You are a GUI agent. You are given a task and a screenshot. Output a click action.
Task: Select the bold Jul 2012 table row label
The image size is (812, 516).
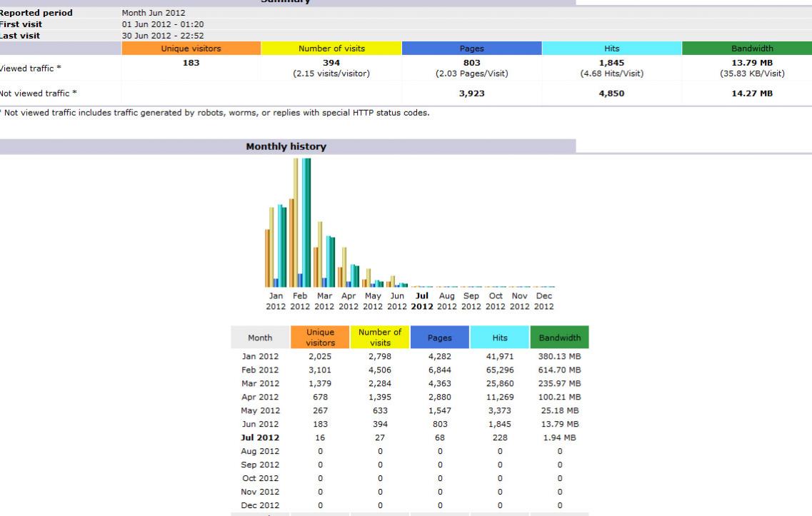tap(260, 437)
